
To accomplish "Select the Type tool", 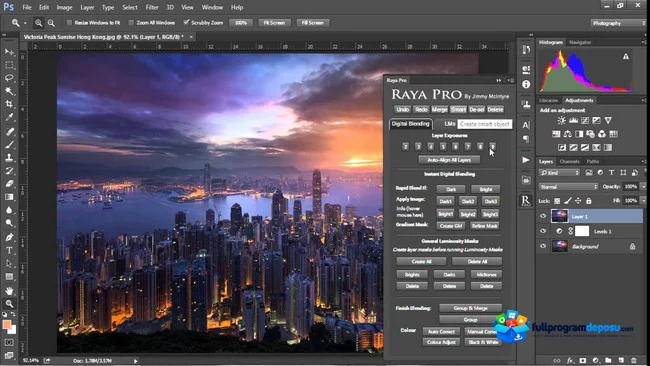I will pyautogui.click(x=9, y=250).
